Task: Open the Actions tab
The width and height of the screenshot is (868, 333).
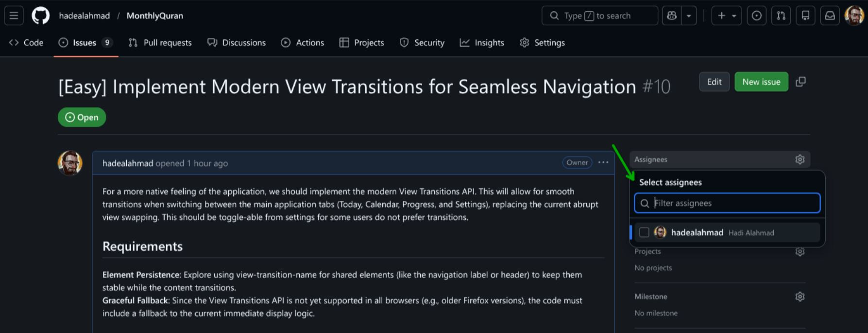Action: tap(302, 43)
